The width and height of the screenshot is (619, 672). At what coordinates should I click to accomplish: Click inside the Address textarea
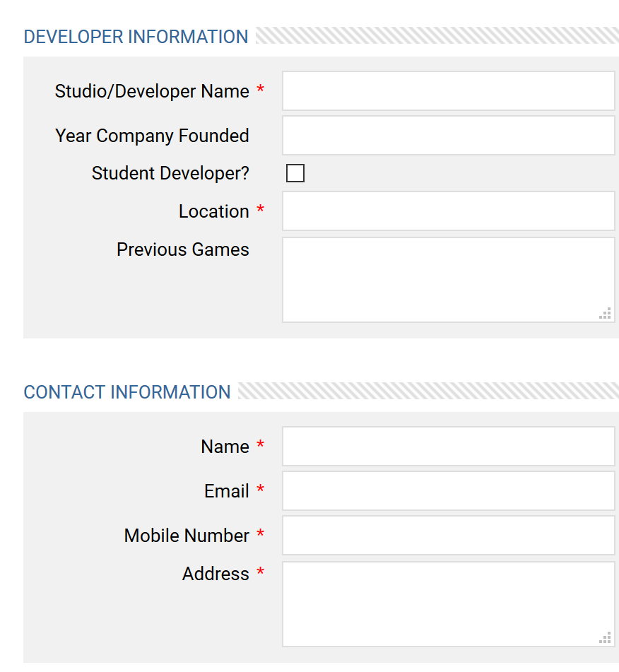click(x=449, y=604)
